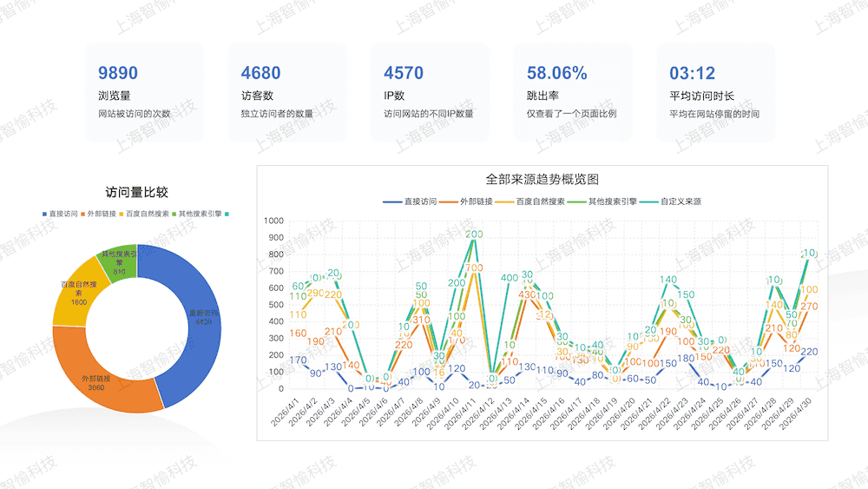Click the 03:12 average duration value
This screenshot has width=868, height=489.
tap(692, 73)
